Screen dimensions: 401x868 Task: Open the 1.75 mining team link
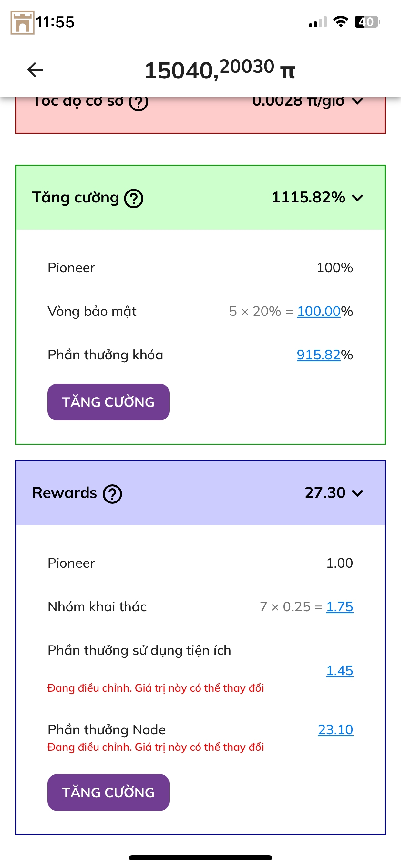click(339, 606)
